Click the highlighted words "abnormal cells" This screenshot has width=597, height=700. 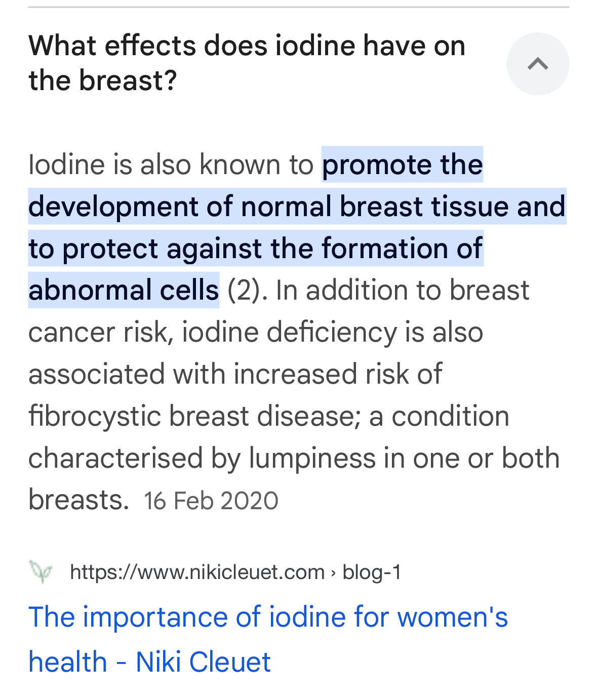(x=124, y=290)
